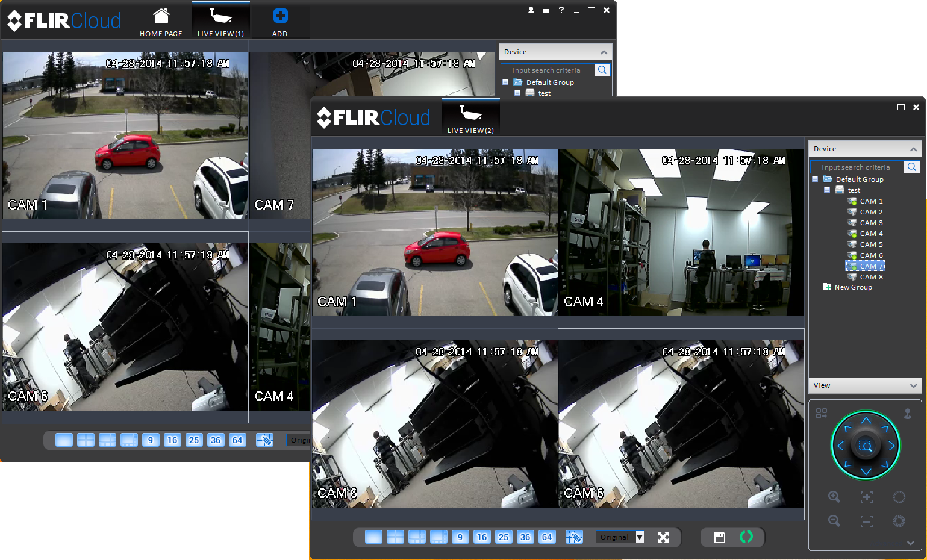Viewport: 927px width, 560px height.
Task: Pan camera right with the PTZ arrow
Action: coord(891,446)
